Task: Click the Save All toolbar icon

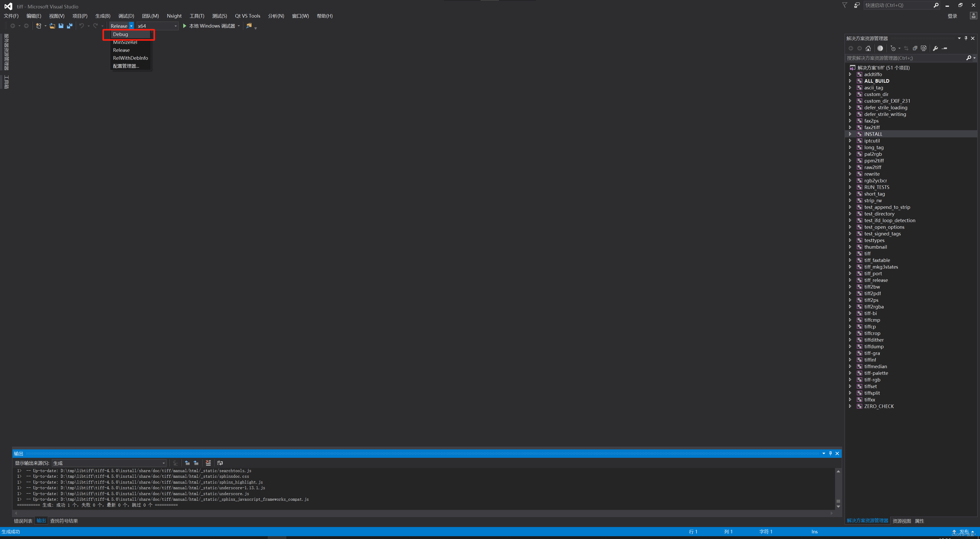Action: pyautogui.click(x=70, y=26)
